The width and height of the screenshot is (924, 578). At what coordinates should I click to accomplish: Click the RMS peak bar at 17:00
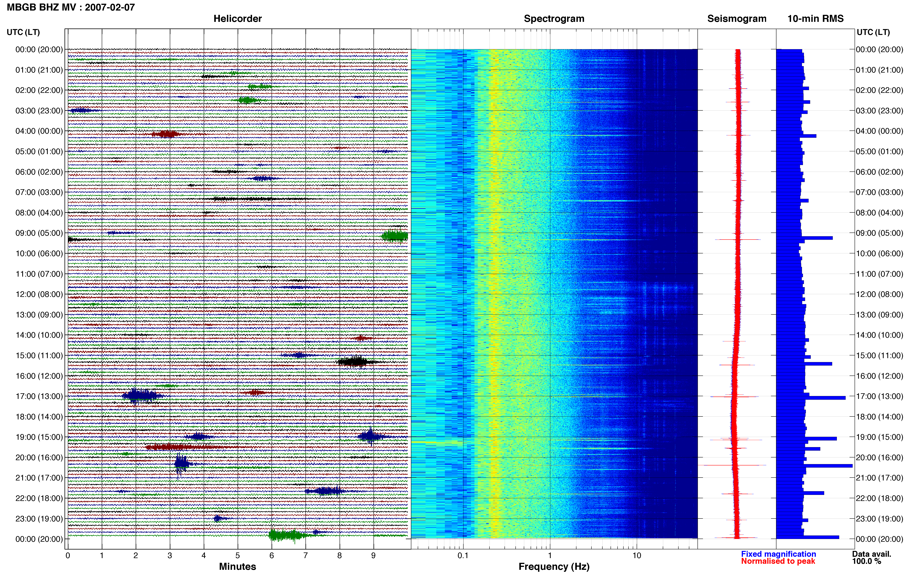[x=811, y=398]
